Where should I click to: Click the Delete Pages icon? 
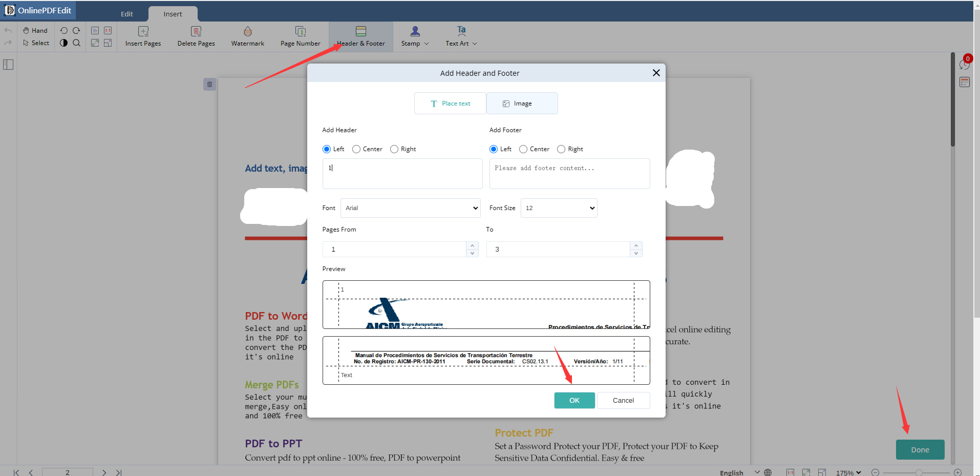point(196,31)
